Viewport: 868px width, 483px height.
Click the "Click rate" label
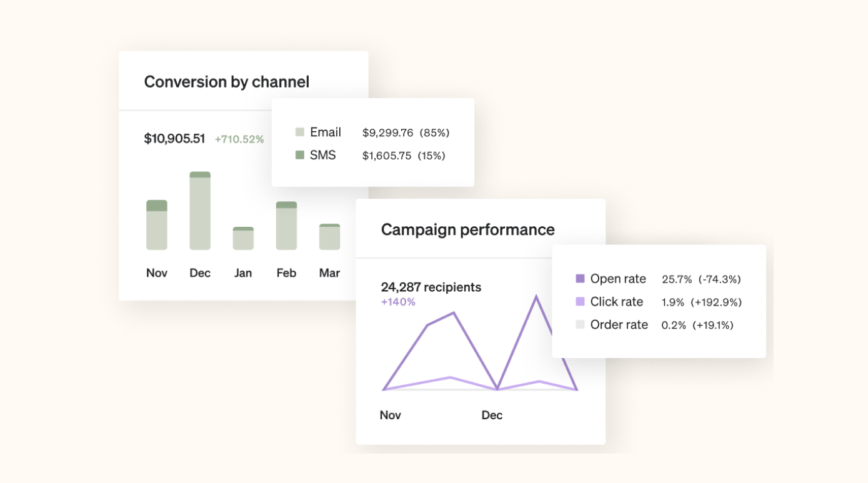point(617,302)
